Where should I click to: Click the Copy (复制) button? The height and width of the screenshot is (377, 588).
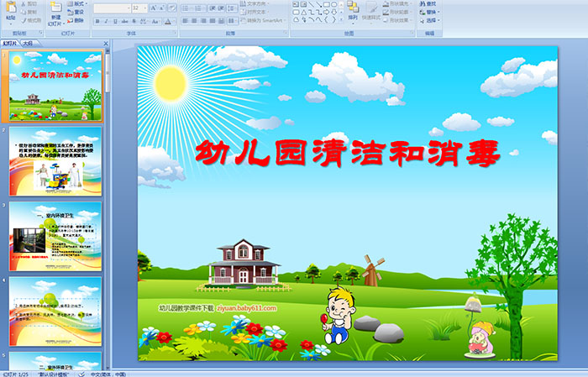tap(29, 12)
